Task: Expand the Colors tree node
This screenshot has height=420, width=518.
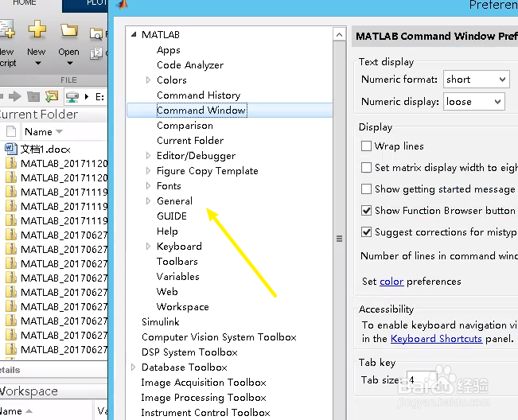Action: pyautogui.click(x=148, y=80)
